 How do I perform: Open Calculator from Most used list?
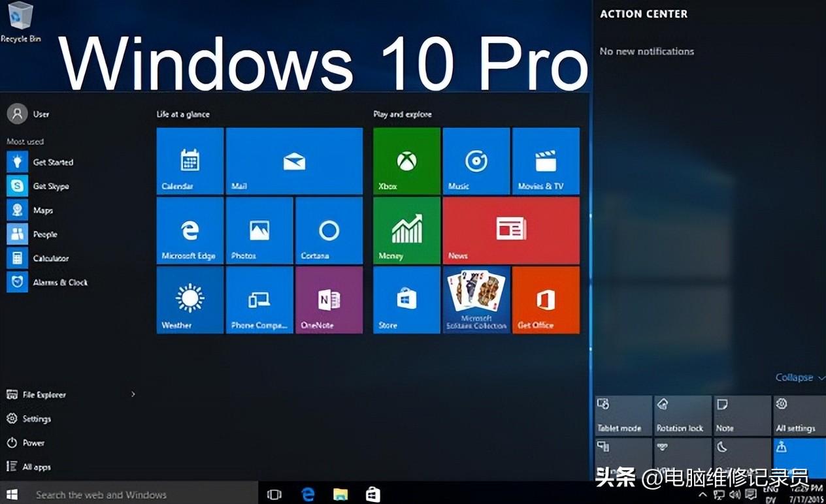tap(38, 259)
